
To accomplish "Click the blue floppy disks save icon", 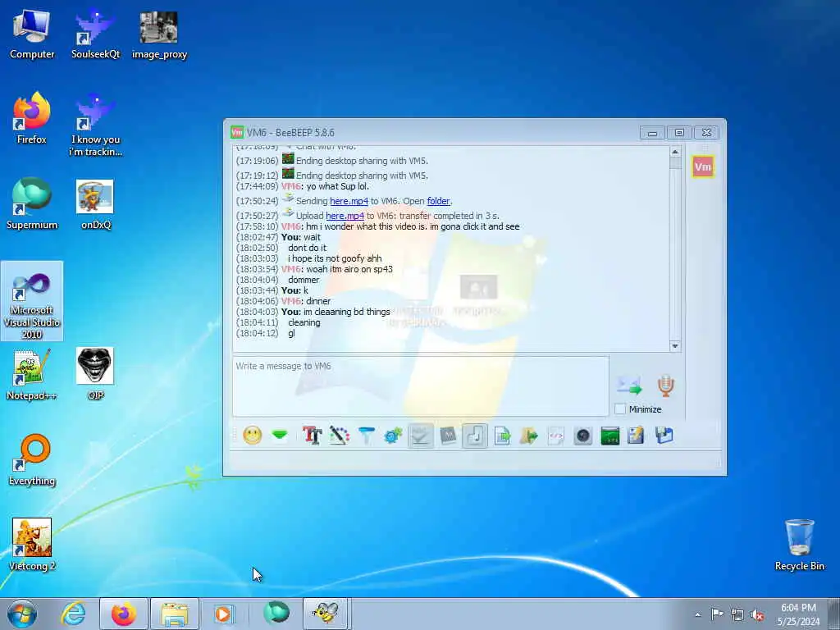I will click(664, 435).
